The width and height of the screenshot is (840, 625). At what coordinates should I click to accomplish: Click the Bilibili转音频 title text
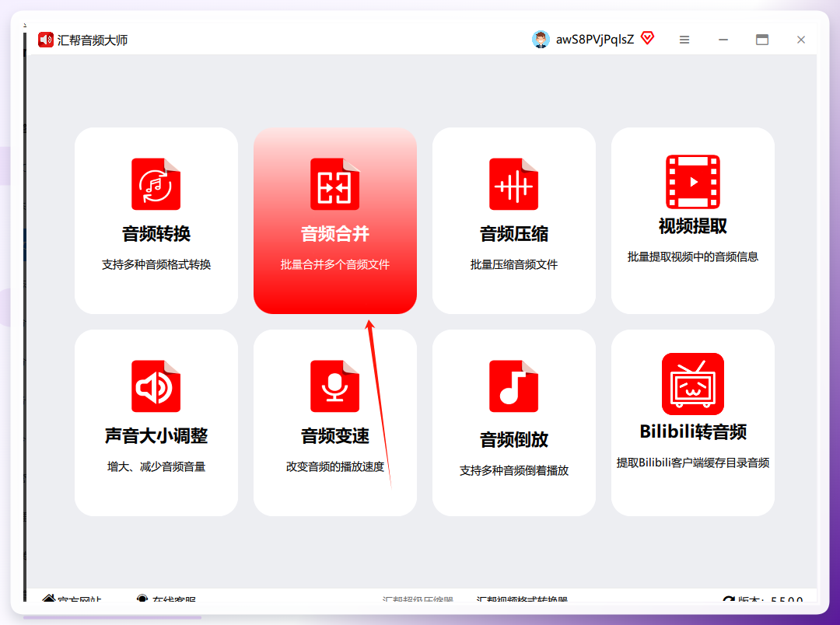click(x=693, y=431)
